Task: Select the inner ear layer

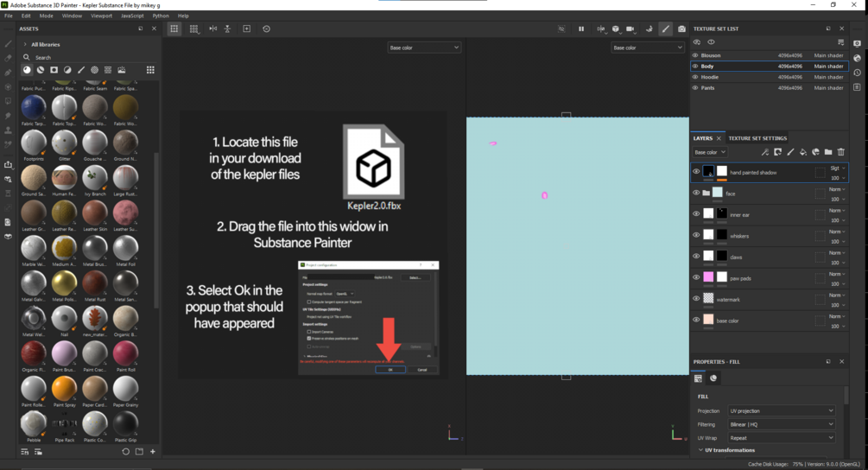Action: coord(770,214)
